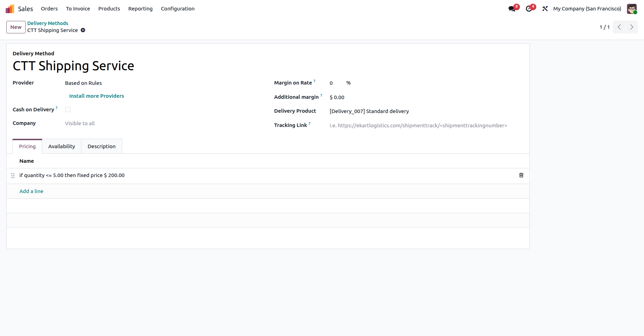
Task: Click the Sales app title
Action: pyautogui.click(x=25, y=9)
